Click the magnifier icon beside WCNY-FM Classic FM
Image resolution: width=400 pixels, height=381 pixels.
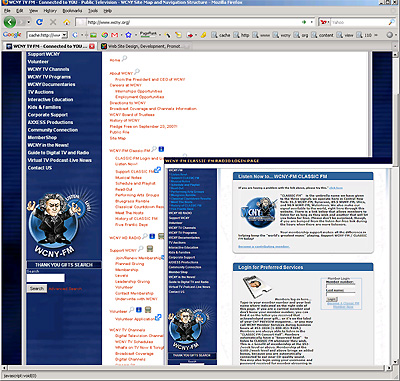tap(154, 149)
